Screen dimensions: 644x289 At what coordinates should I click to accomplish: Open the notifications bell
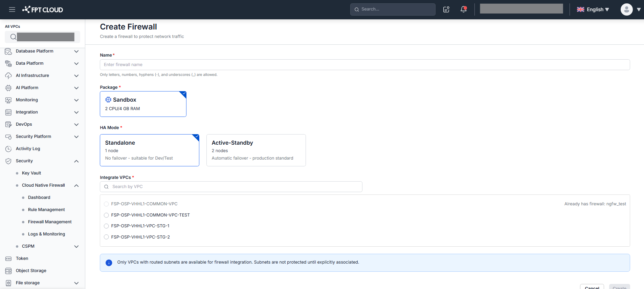click(464, 9)
